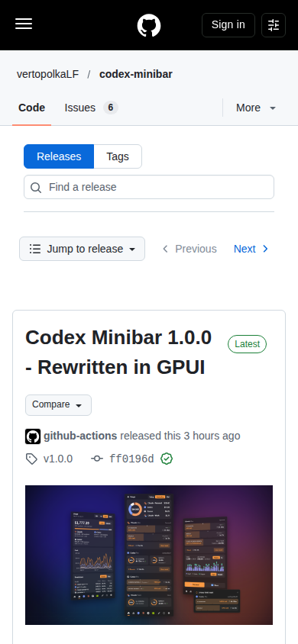Focus the Find a release search field

(x=149, y=187)
